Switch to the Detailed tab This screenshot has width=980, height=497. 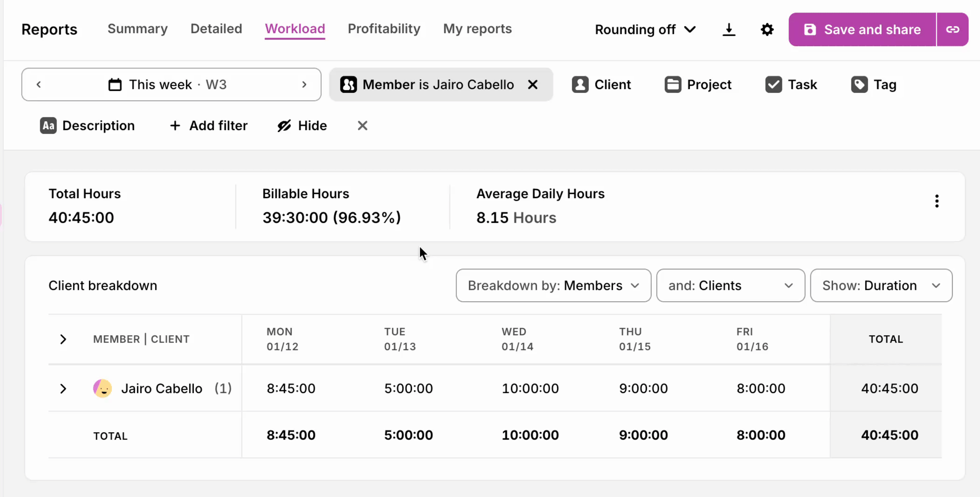coord(216,29)
